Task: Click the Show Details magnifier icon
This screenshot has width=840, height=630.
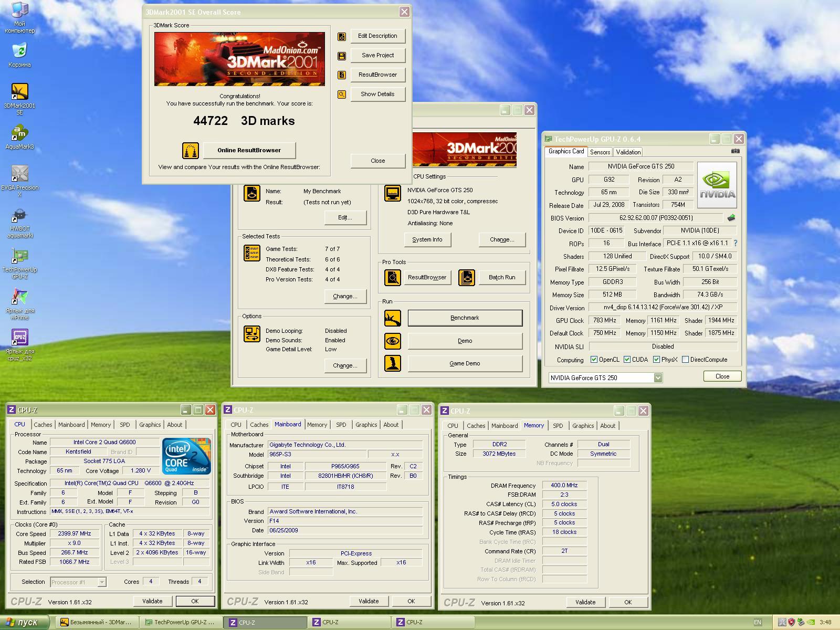Action: pos(342,94)
